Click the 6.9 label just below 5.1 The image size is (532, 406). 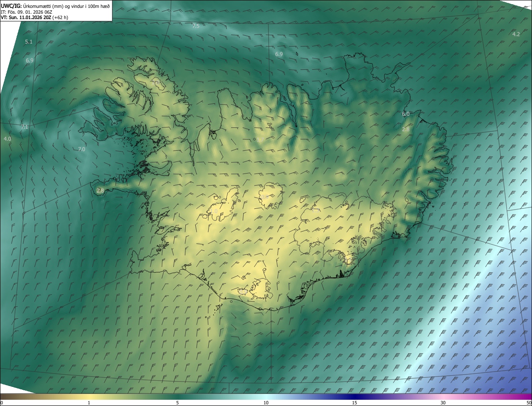(x=30, y=60)
